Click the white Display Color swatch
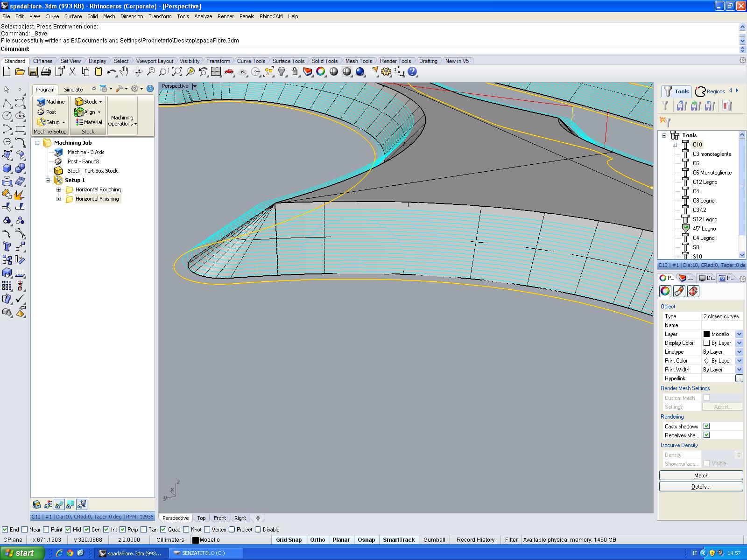Viewport: 747px width, 560px height. pos(706,343)
